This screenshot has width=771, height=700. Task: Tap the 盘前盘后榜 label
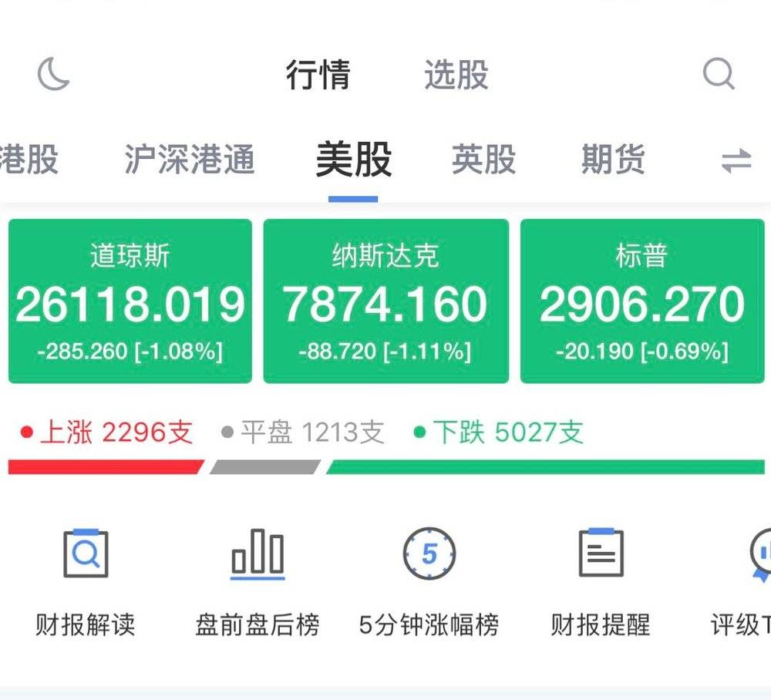pyautogui.click(x=258, y=624)
